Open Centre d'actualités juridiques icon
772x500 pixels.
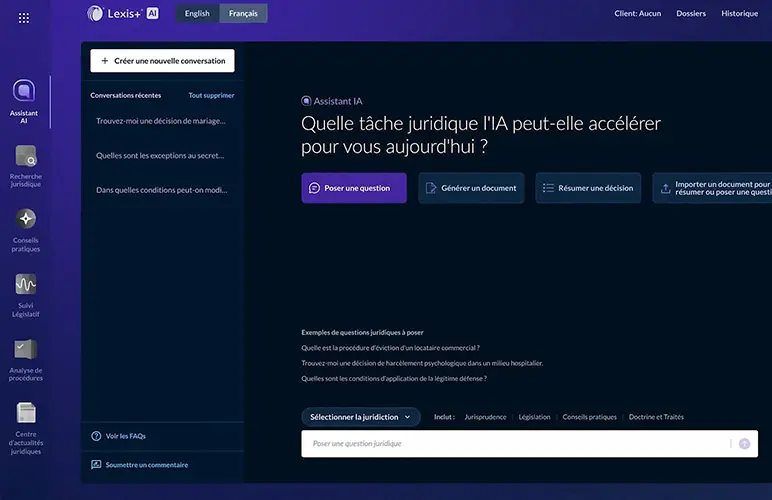coord(26,412)
